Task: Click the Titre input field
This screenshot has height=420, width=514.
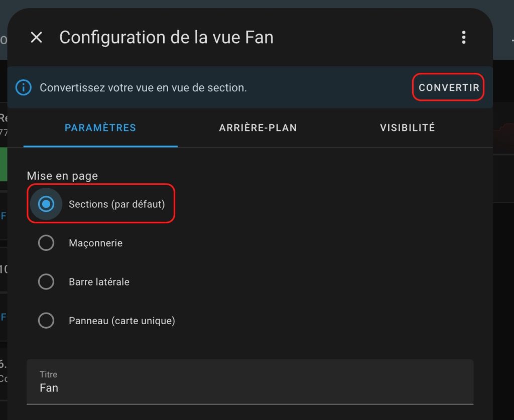Action: click(x=250, y=382)
